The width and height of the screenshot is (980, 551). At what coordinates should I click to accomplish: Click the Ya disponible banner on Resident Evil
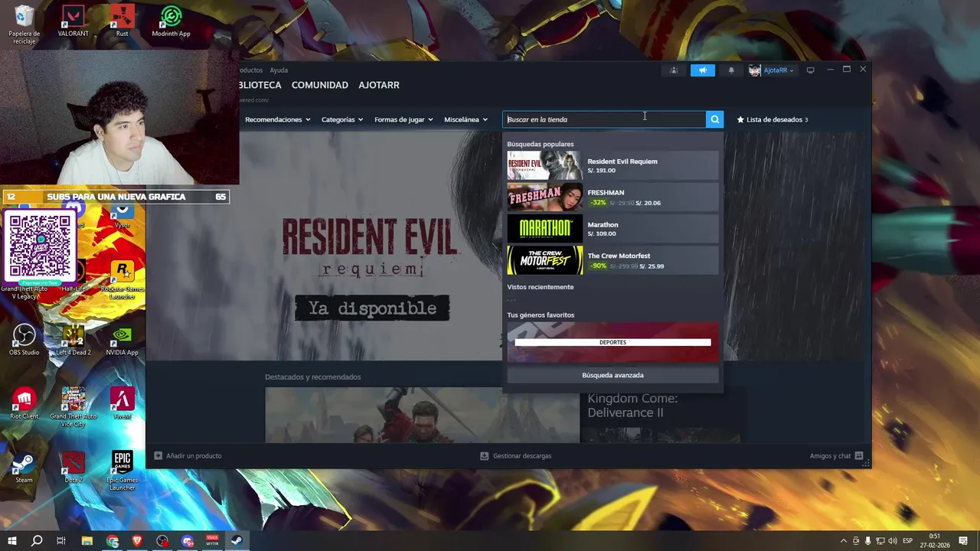(x=372, y=308)
